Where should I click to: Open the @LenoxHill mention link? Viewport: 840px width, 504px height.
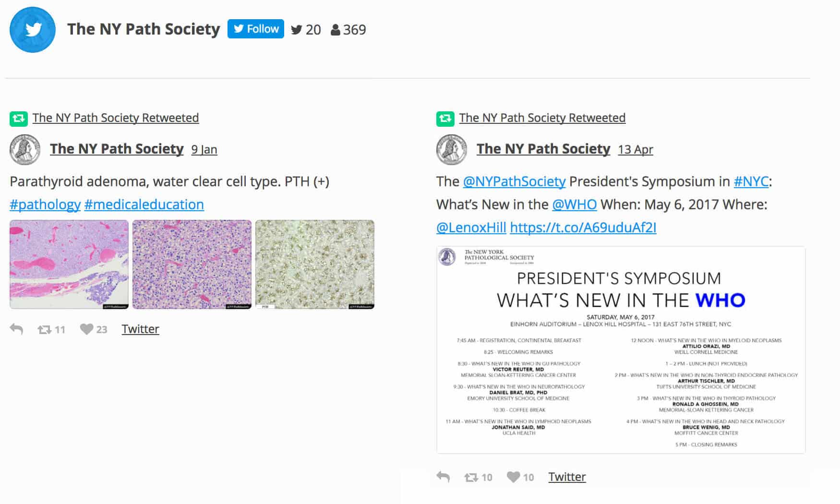[x=471, y=228]
